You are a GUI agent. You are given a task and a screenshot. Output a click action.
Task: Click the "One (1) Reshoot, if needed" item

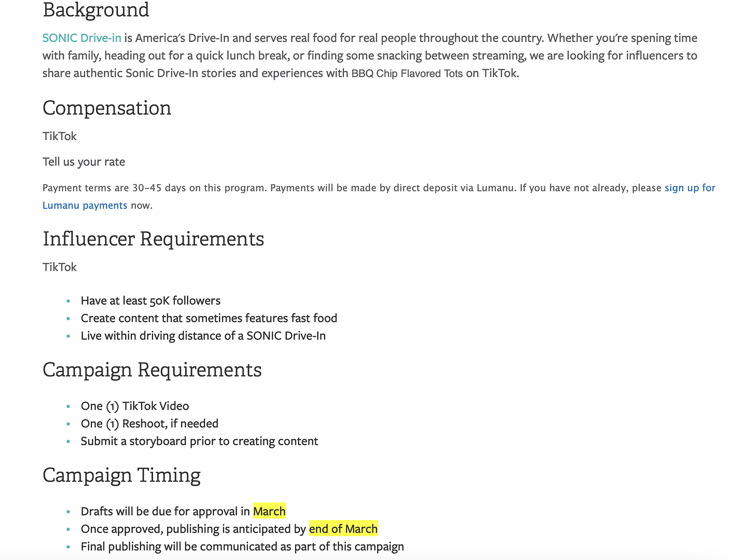click(149, 424)
